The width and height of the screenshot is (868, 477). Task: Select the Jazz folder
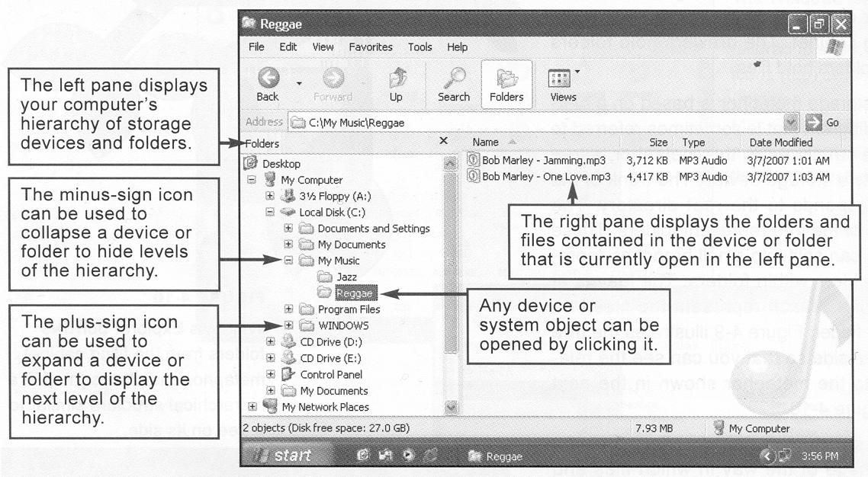pos(346,277)
